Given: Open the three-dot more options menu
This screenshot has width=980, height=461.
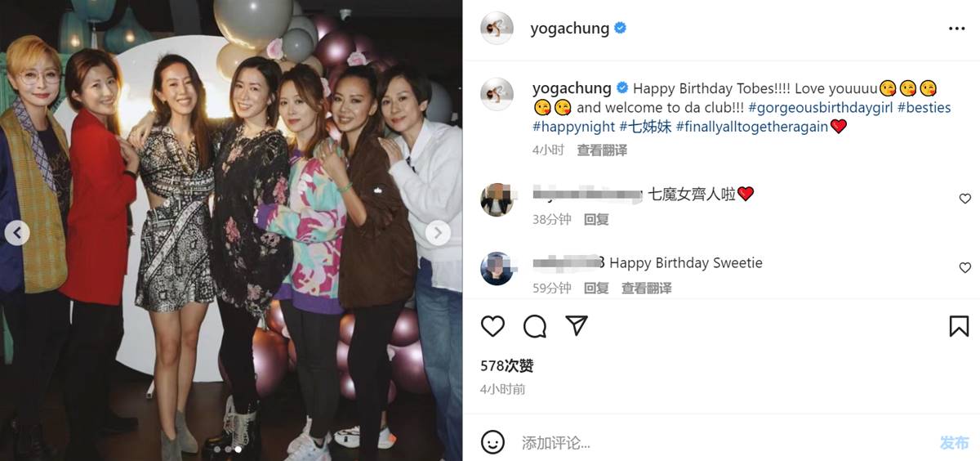Looking at the screenshot, I should [x=957, y=29].
